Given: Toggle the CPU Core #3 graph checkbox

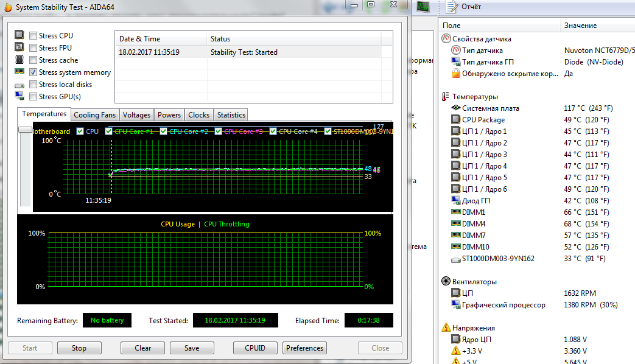Looking at the screenshot, I should coord(219,131).
